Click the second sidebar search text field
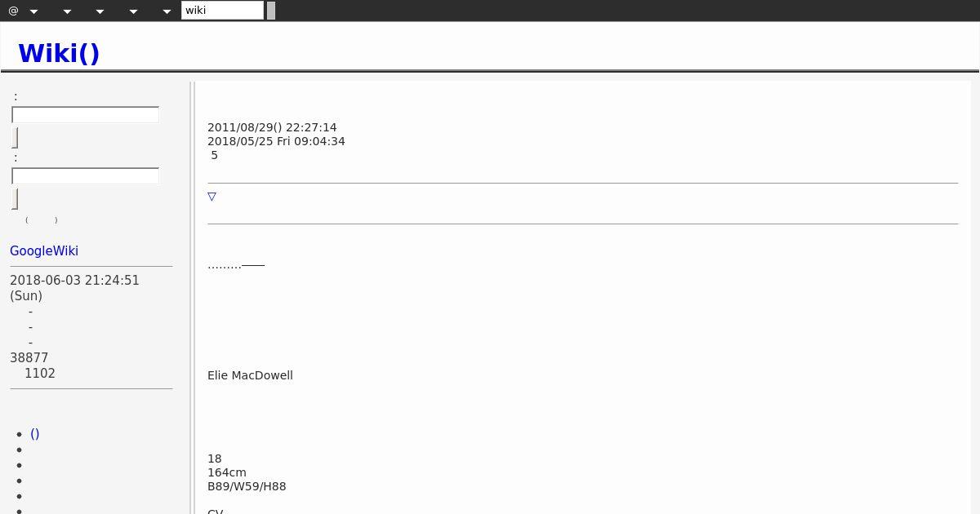 click(85, 176)
